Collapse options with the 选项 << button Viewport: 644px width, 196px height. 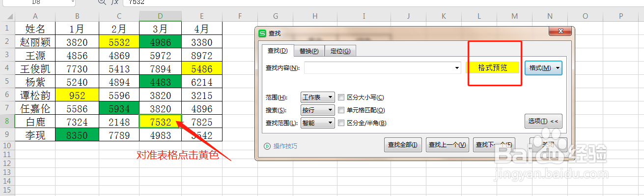[x=543, y=121]
